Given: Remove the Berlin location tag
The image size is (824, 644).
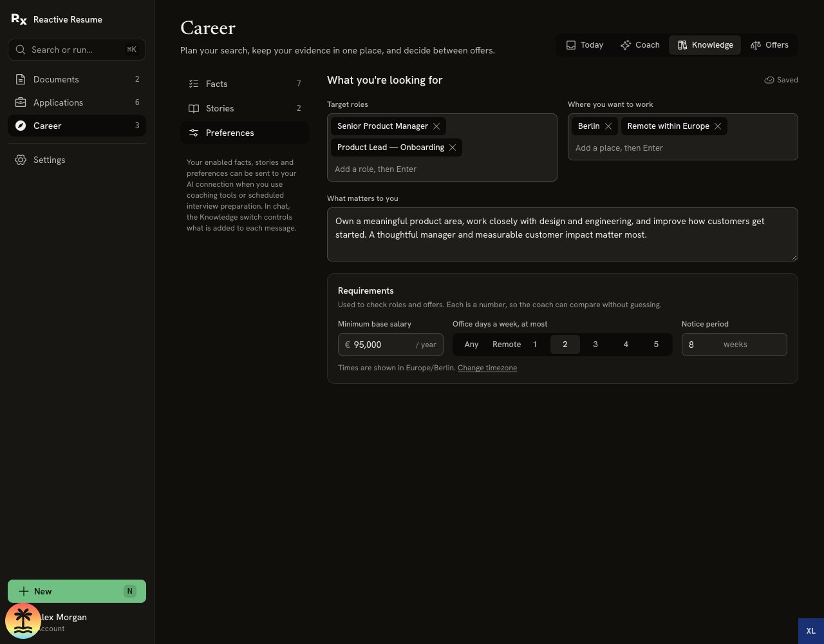Looking at the screenshot, I should [608, 126].
